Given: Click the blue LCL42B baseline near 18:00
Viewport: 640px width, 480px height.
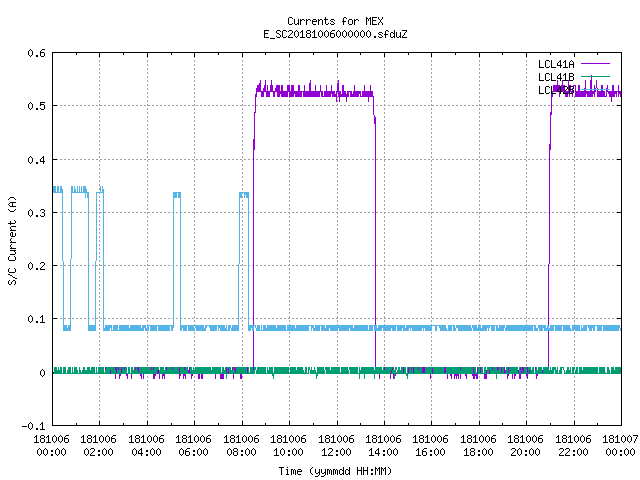Looking at the screenshot, I should point(478,328).
